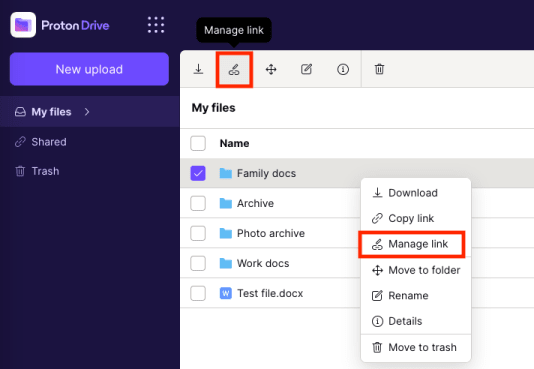Click the Archive folder name
Viewport: 534px width, 369px height.
pos(255,203)
